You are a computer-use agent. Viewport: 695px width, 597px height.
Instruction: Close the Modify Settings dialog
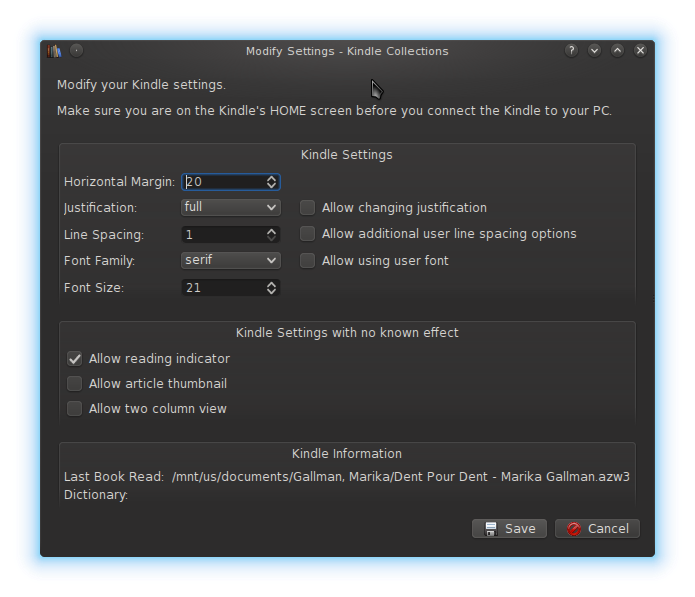click(640, 51)
